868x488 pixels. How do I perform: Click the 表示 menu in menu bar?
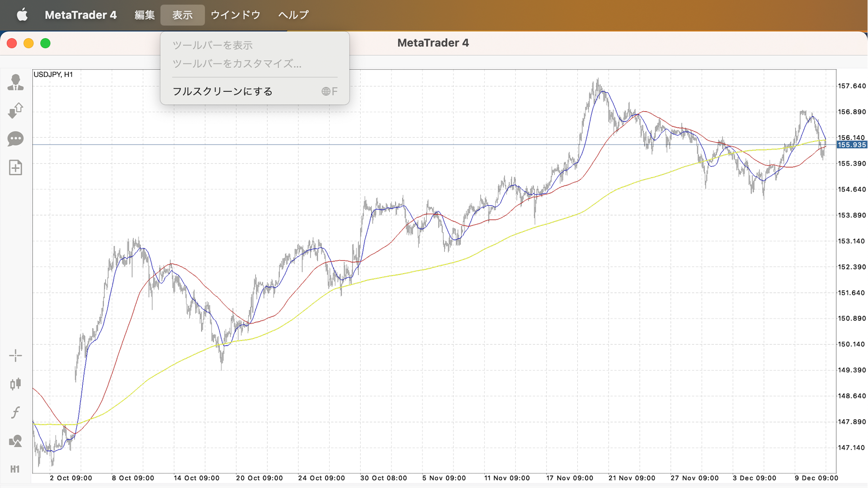pos(183,15)
